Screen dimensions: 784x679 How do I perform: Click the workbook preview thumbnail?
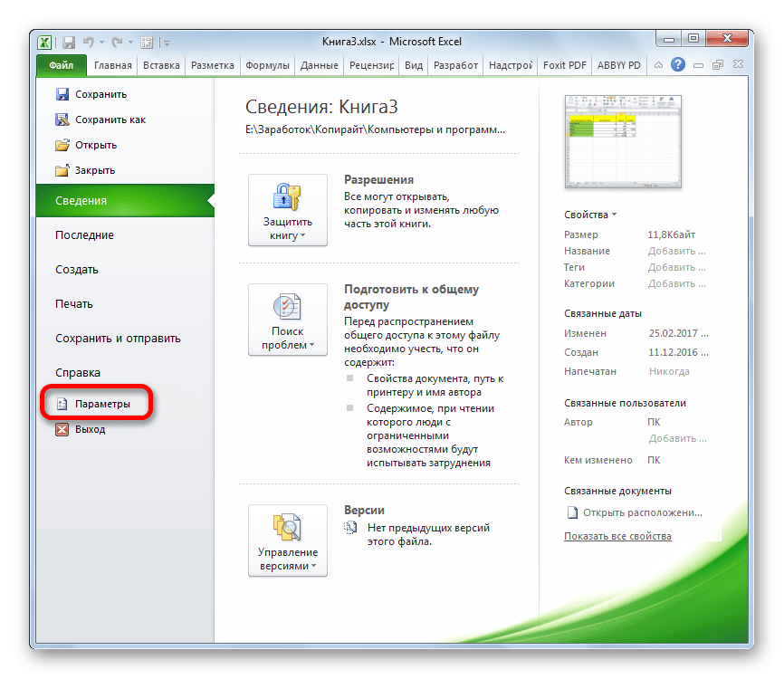tap(623, 142)
